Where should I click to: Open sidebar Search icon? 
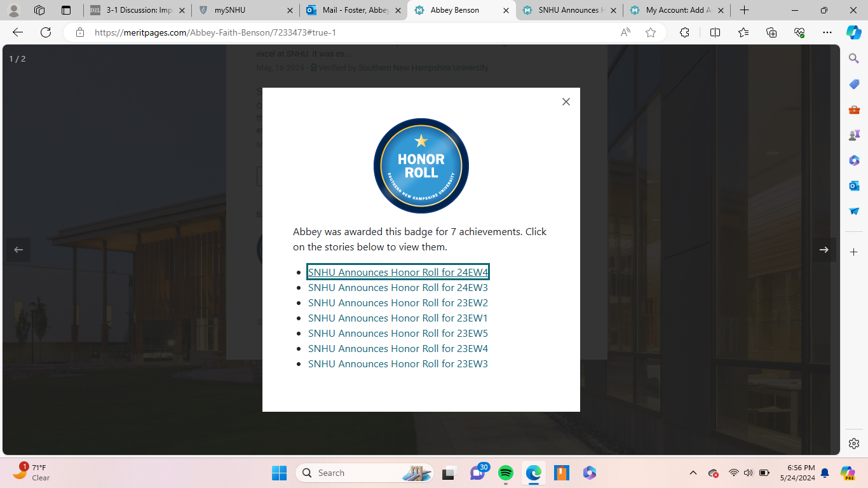point(854,58)
